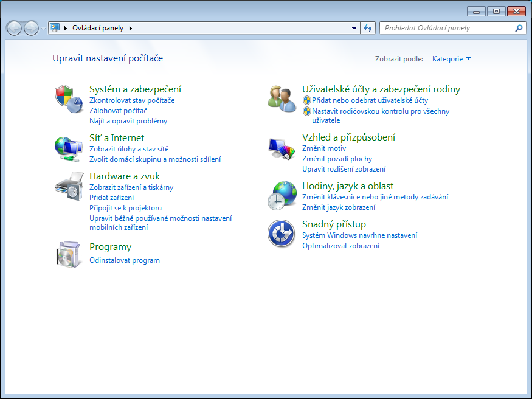The image size is (532, 399).
Task: Click Odinstalovat program
Action: point(125,260)
